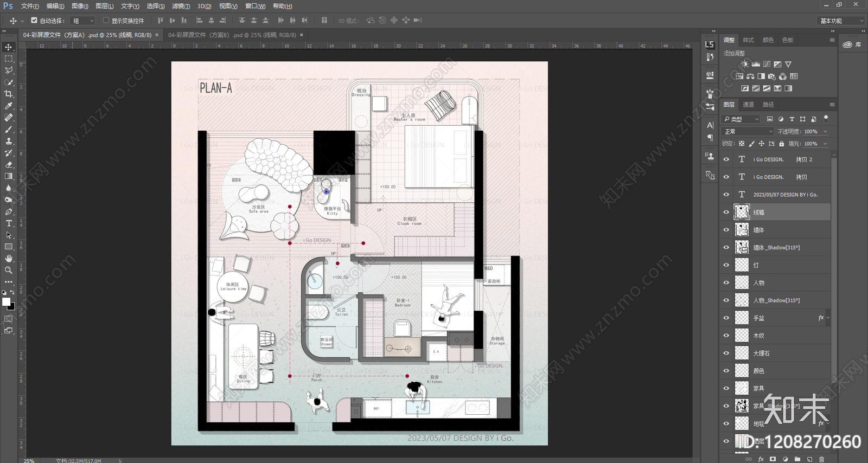Switch to the 通道 panel tab

[x=749, y=105]
